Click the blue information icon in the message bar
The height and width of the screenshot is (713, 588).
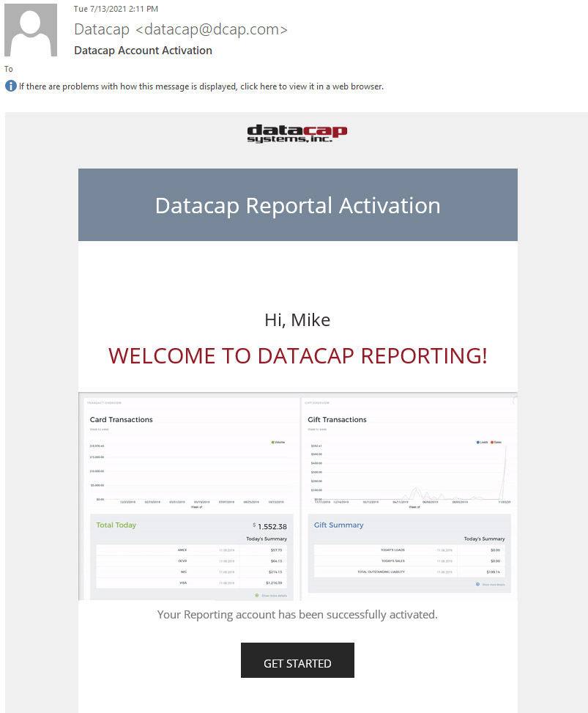[x=11, y=86]
